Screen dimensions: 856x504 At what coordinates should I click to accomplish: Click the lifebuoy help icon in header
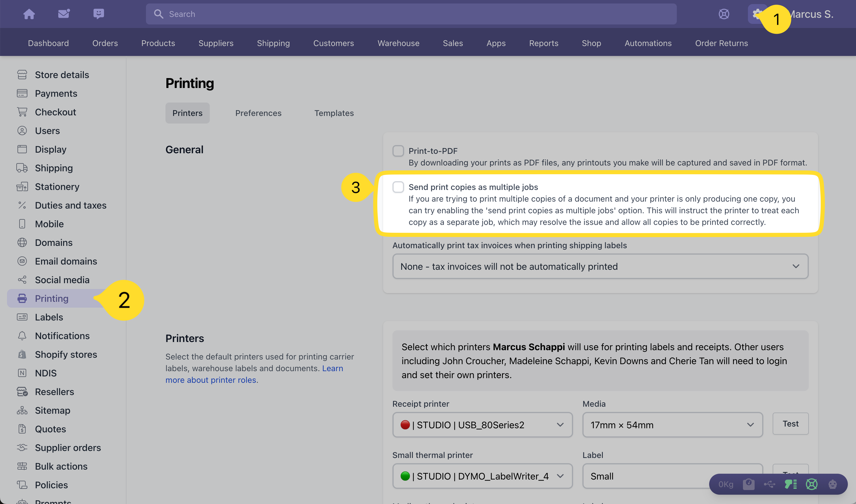tap(724, 14)
